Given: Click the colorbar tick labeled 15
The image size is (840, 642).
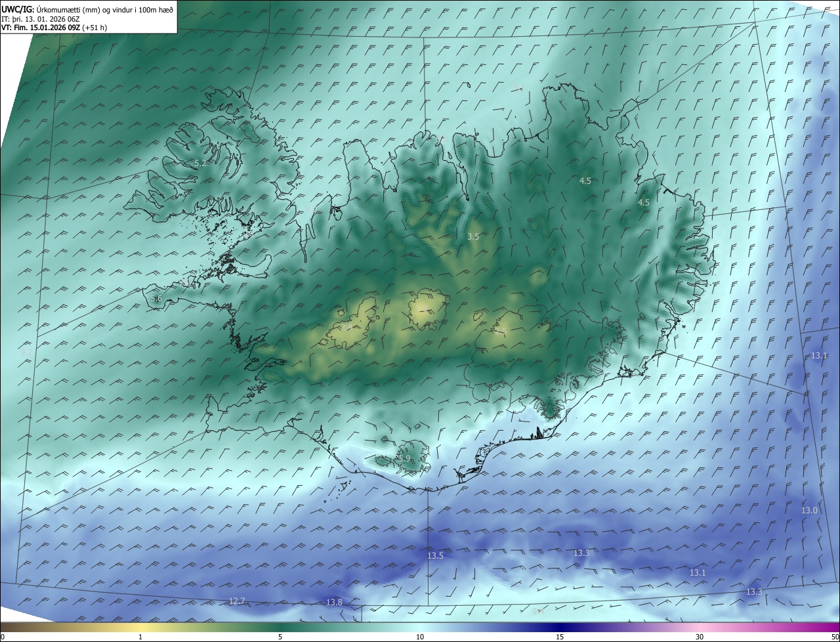Looking at the screenshot, I should [560, 637].
